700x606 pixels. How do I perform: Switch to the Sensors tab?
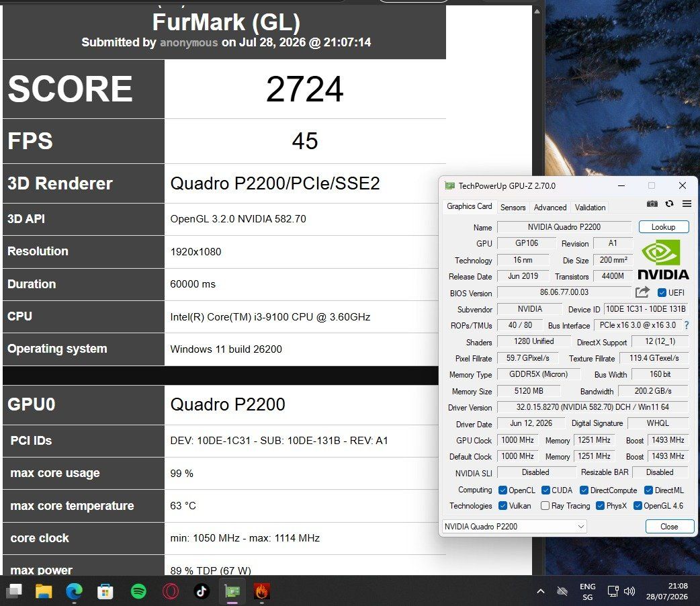pos(513,207)
